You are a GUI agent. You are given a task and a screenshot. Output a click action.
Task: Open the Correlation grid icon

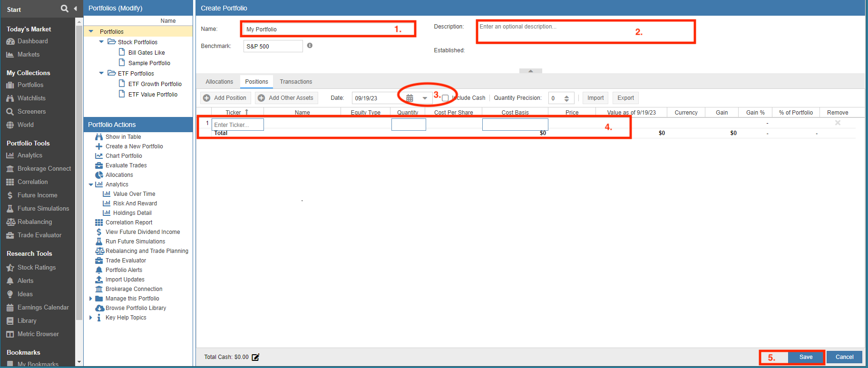[10, 182]
